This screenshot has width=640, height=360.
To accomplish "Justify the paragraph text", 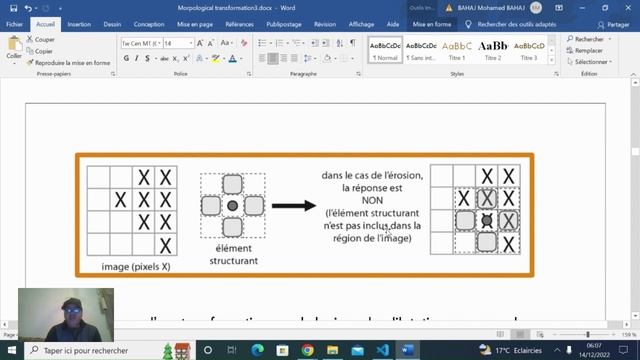I will tap(294, 59).
